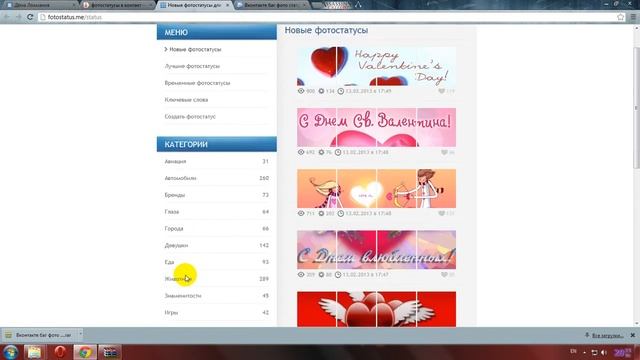Switch to Chrome in the taskbar
Image resolution: width=640 pixels, height=360 pixels.
pyautogui.click(x=85, y=352)
